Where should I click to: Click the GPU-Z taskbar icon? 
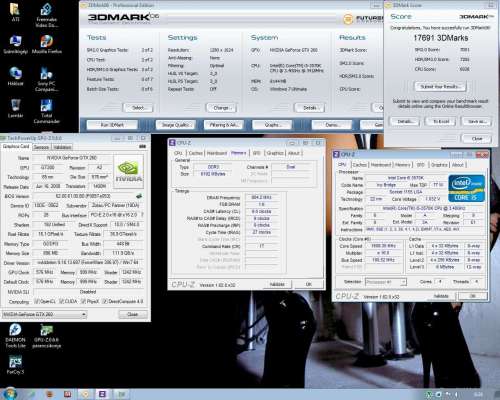pos(122,394)
